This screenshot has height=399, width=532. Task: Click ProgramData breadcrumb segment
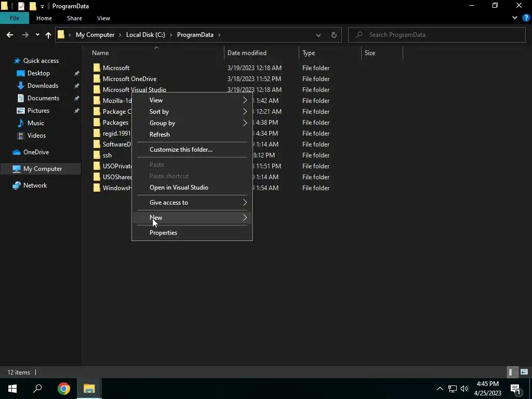[x=195, y=35]
